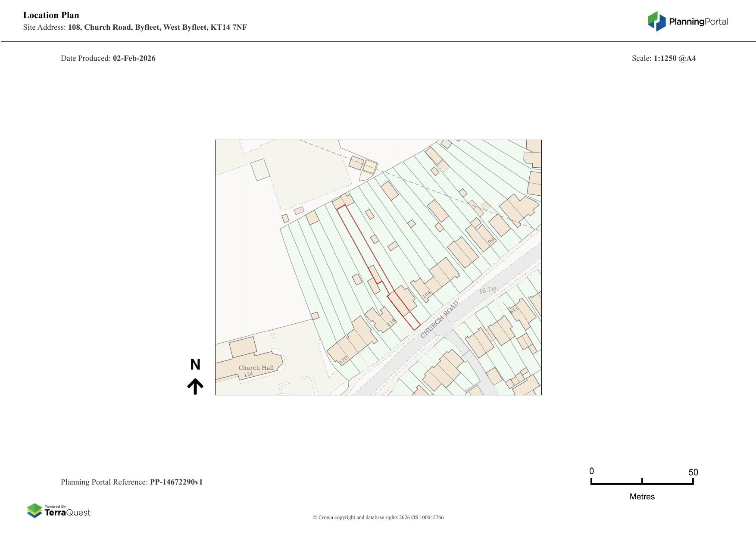Click the Location Plan heading
Screen dimensions: 756x535
[x=51, y=15]
